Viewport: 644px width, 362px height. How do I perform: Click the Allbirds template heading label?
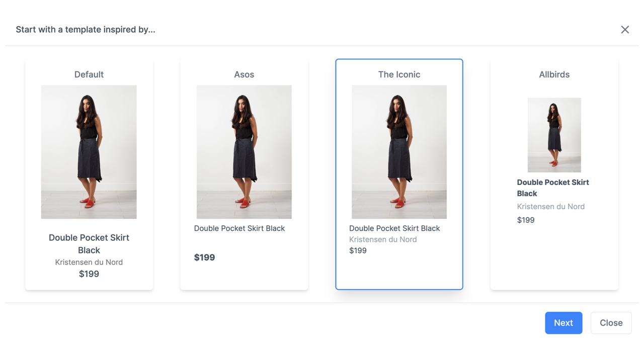click(x=554, y=74)
